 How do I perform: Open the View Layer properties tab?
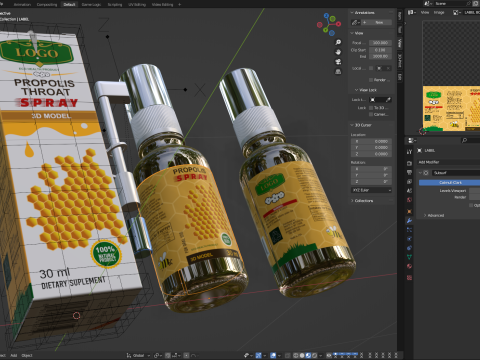pyautogui.click(x=409, y=182)
